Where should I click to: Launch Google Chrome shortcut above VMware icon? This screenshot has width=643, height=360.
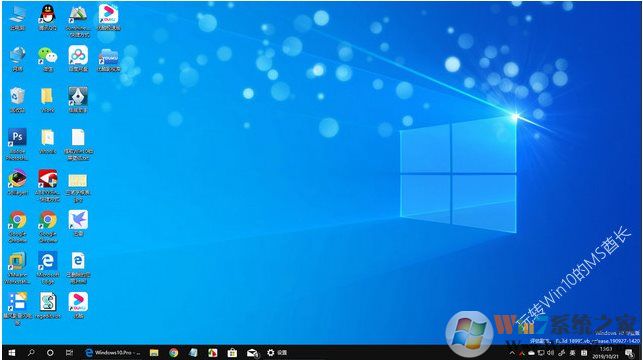[17, 226]
